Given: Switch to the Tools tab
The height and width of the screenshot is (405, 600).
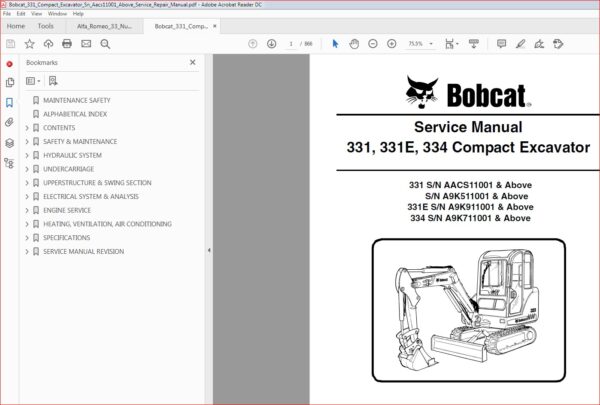Looking at the screenshot, I should pyautogui.click(x=46, y=26).
